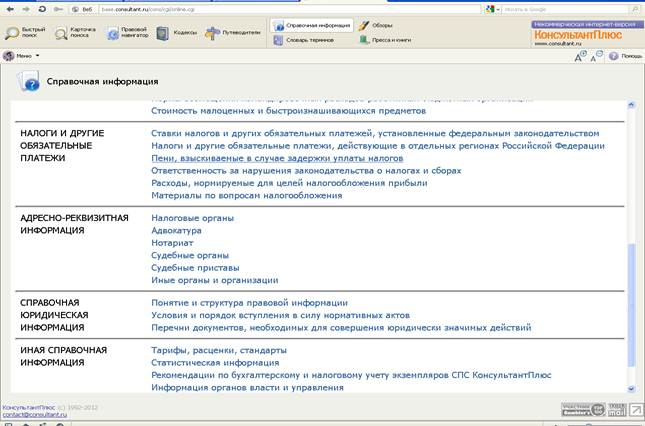Click the search magnifier at the top right
Screen dimensions: 645x426
point(636,9)
